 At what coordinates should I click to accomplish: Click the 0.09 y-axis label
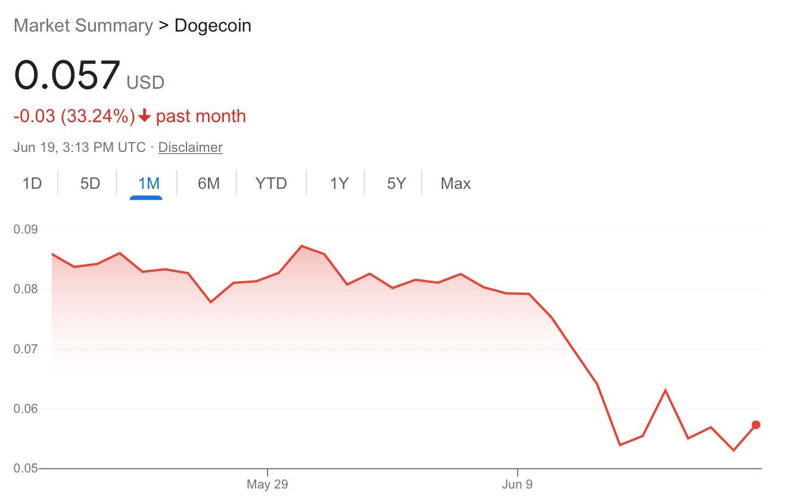[26, 230]
